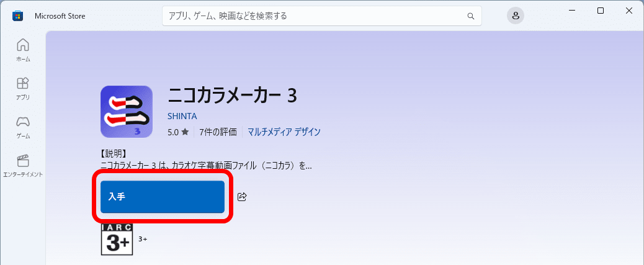
Task: Click the Microsoft Store logo icon
Action: pos(17,16)
